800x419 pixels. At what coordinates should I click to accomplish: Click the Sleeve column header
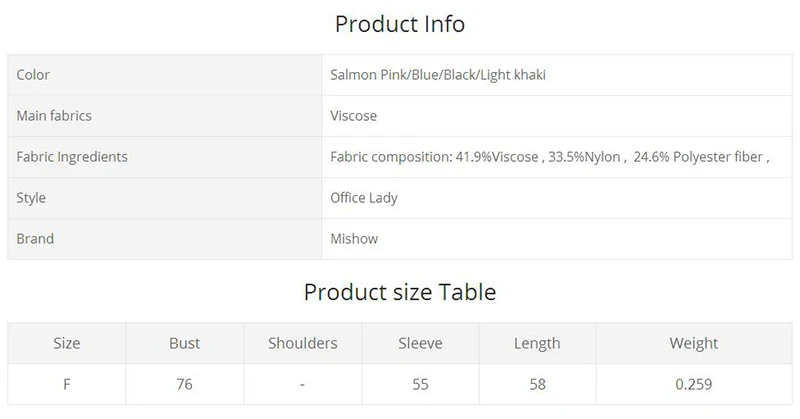420,343
